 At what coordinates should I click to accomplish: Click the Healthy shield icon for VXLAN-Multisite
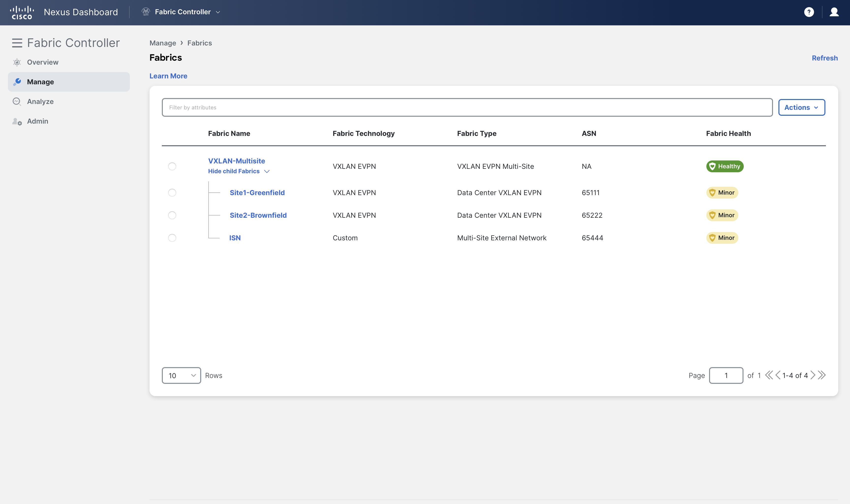click(712, 166)
